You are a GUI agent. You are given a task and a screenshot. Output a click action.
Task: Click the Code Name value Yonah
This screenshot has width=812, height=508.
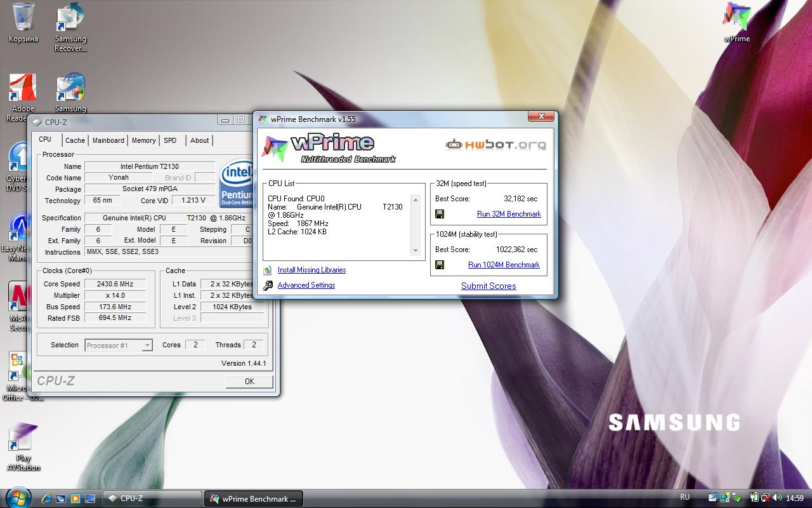[x=119, y=178]
